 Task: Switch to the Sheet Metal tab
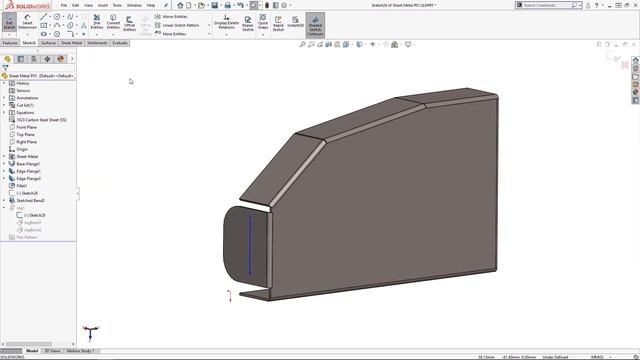(x=71, y=43)
